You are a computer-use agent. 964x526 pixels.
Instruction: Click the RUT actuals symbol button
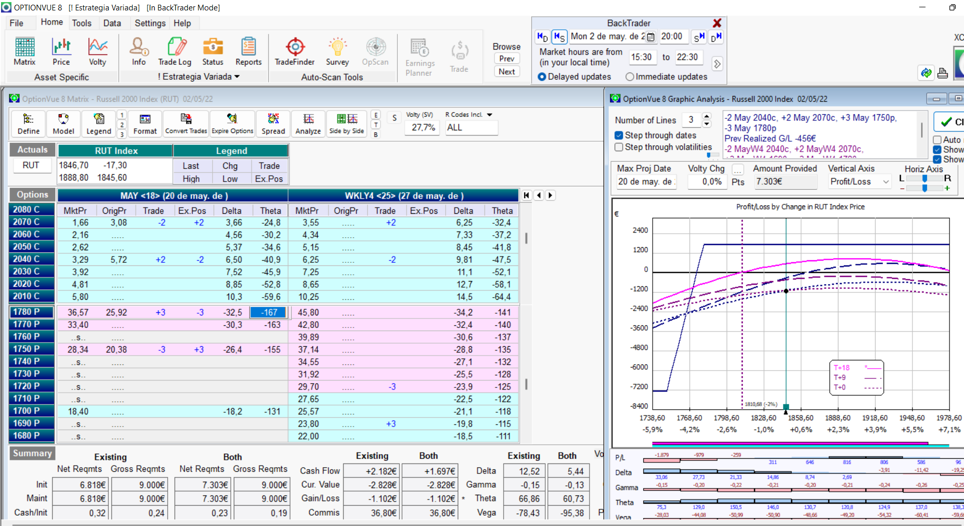click(x=31, y=165)
